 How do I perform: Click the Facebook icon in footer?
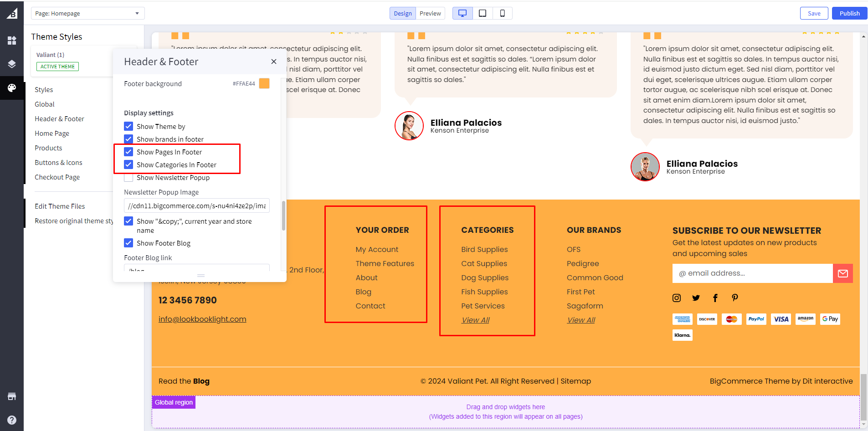[715, 298]
